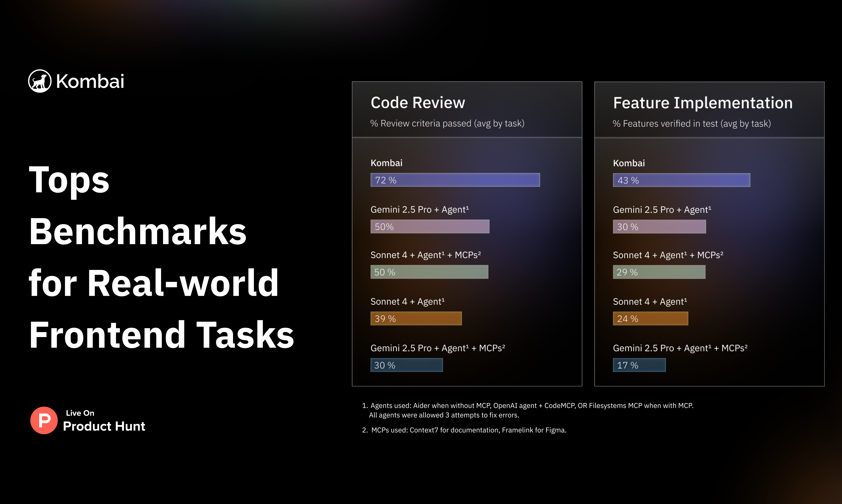Click Kombai label in Code Review
842x504 pixels.
point(387,163)
